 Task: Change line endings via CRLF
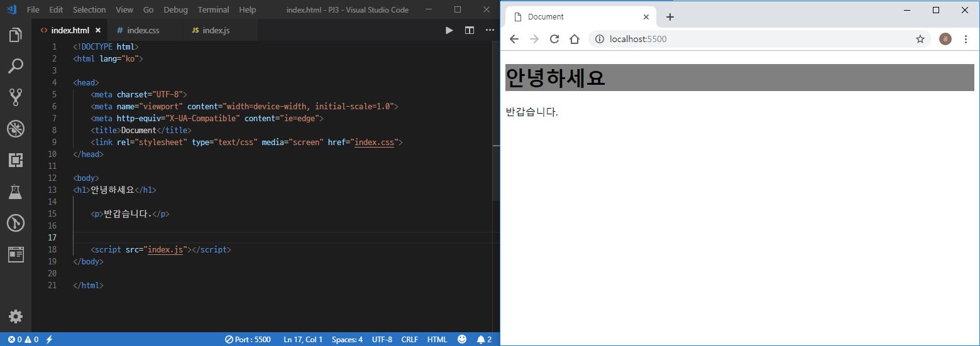(x=410, y=339)
